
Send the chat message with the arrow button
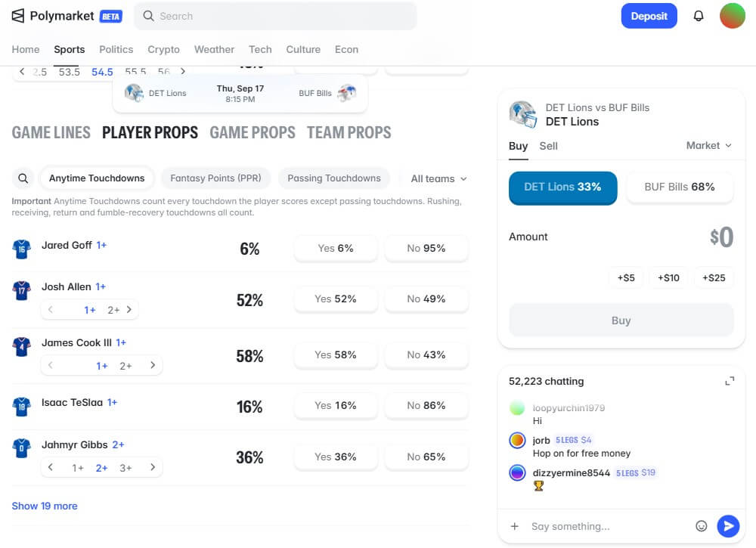[x=728, y=526]
